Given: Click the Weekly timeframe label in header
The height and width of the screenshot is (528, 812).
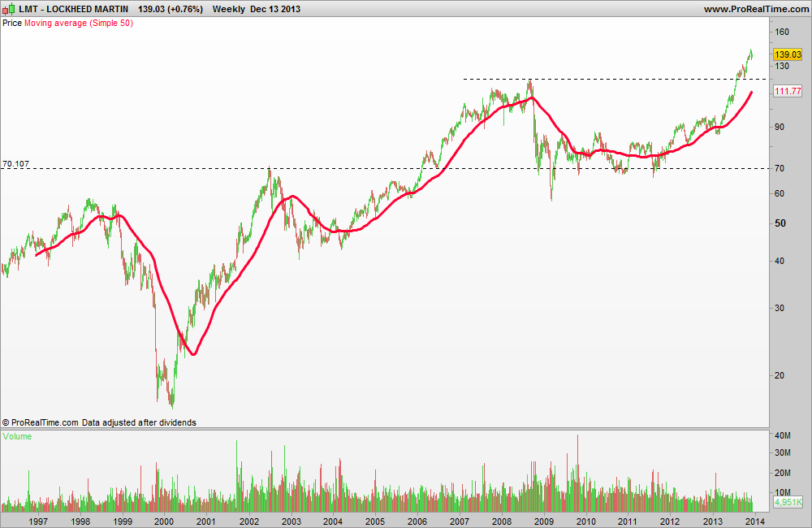Looking at the screenshot, I should [228, 9].
